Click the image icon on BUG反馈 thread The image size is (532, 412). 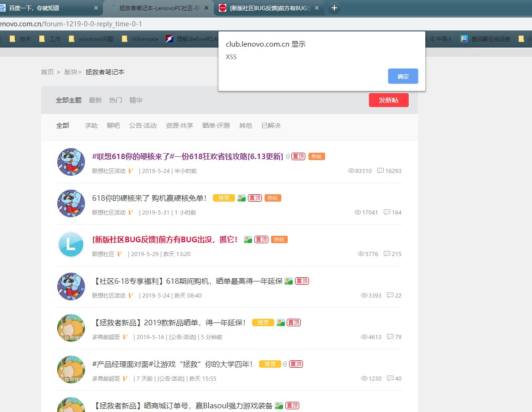pyautogui.click(x=248, y=240)
